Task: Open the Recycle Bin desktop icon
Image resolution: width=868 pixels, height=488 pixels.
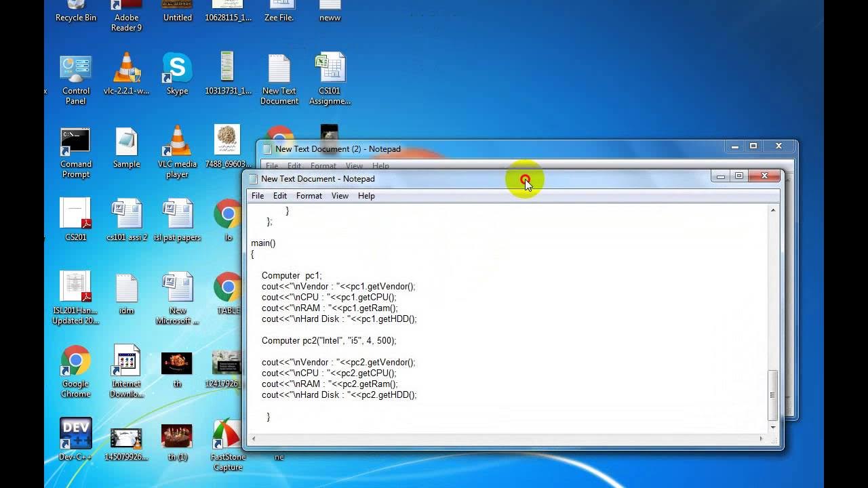Action: coord(76,11)
